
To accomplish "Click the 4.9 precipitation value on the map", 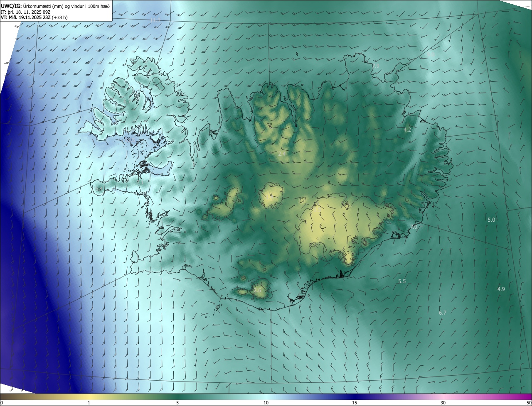I will pos(501,289).
